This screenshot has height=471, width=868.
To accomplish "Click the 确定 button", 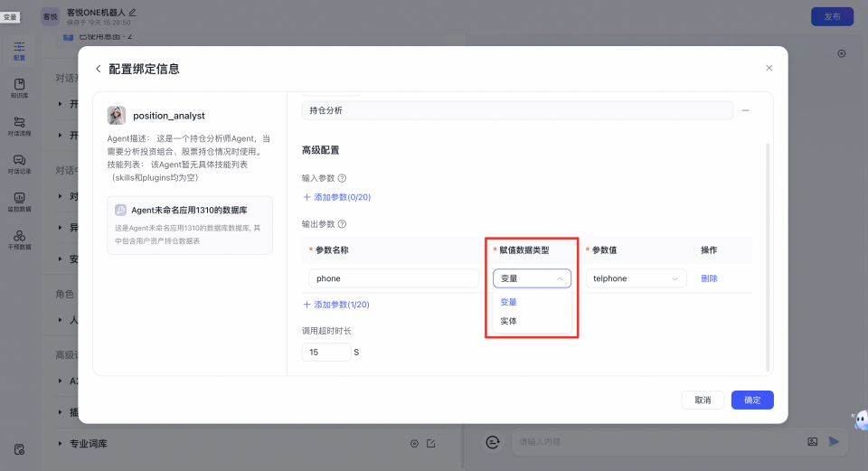I will [752, 400].
